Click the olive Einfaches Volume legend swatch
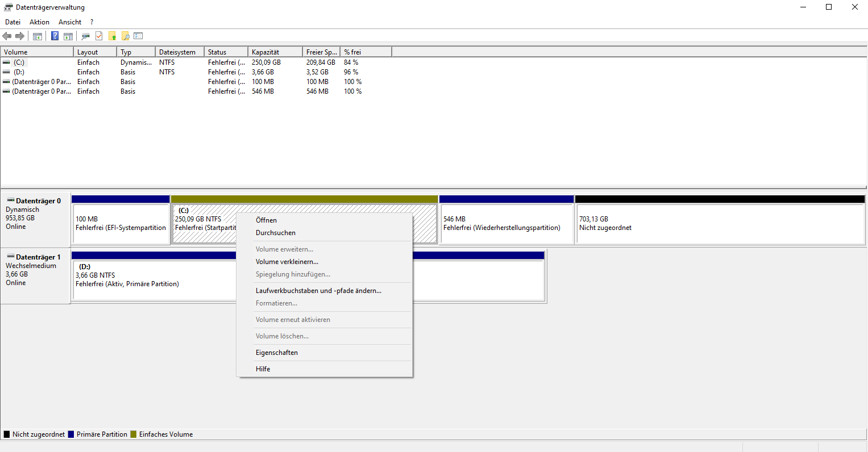 point(134,434)
